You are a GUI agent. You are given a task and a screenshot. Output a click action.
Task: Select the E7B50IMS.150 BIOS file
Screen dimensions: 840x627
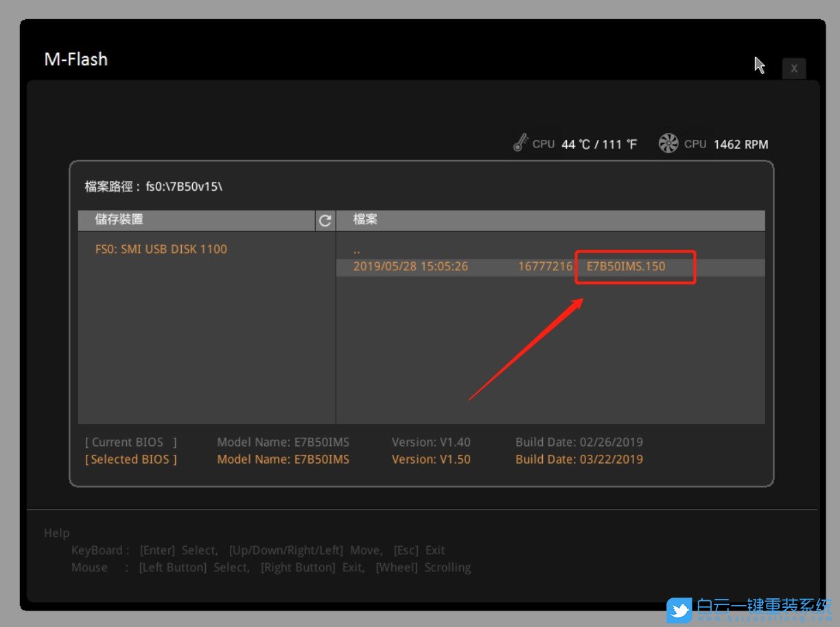626,266
